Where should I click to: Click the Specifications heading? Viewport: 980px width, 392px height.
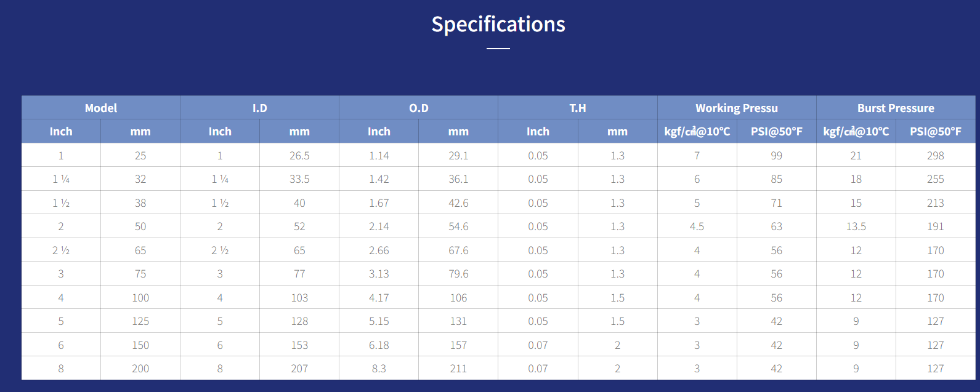[x=498, y=24]
